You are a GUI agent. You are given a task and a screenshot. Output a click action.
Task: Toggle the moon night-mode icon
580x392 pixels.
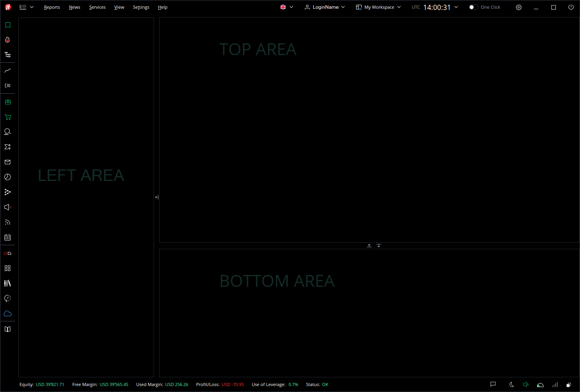(x=512, y=384)
